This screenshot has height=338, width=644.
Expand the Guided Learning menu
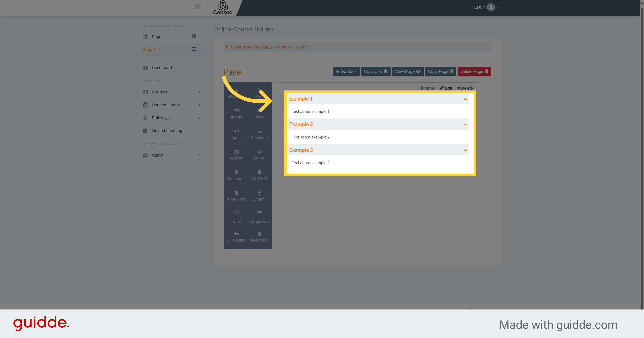[171, 130]
